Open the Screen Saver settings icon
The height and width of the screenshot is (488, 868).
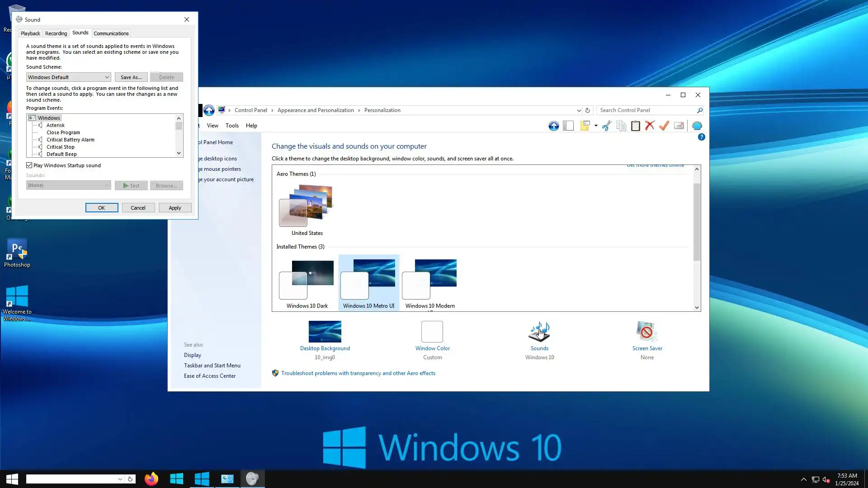[646, 332]
